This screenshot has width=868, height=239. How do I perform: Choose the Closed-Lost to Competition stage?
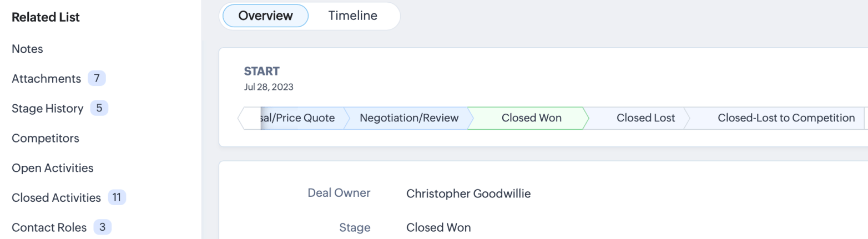pyautogui.click(x=786, y=118)
